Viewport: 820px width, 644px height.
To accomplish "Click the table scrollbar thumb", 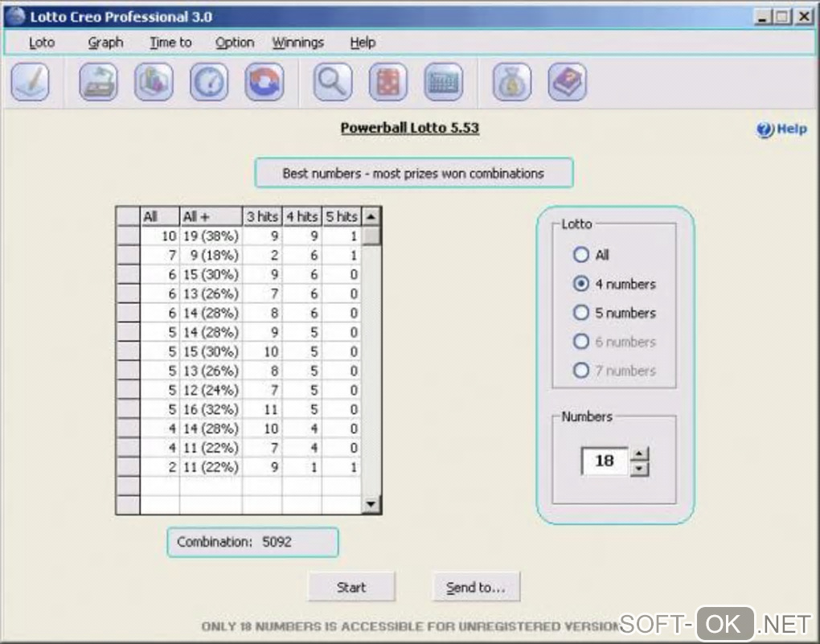I will 371,236.
